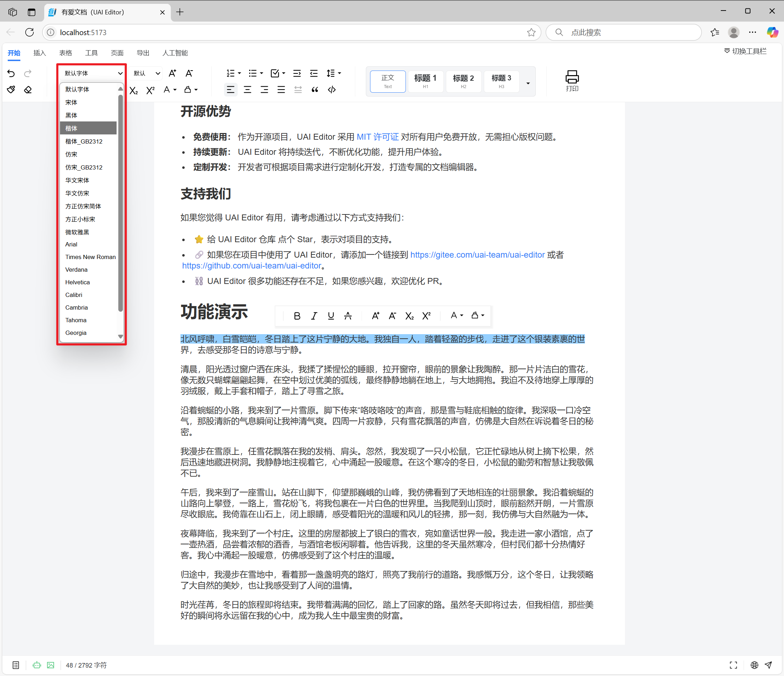This screenshot has height=676, width=784.
Task: Open fullscreen mode icon in status bar
Action: click(733, 665)
